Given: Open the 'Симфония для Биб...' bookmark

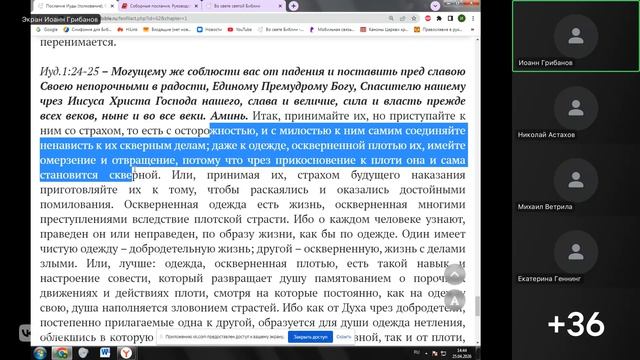Looking at the screenshot, I should pyautogui.click(x=88, y=29).
